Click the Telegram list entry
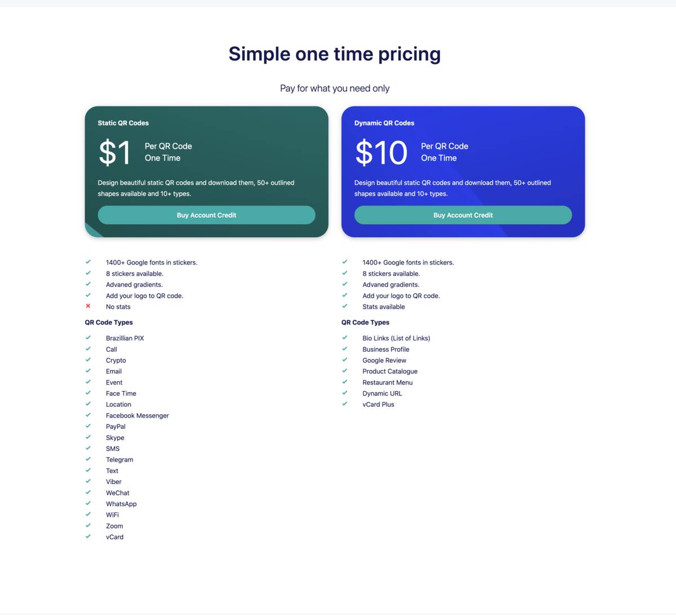 pos(119,459)
